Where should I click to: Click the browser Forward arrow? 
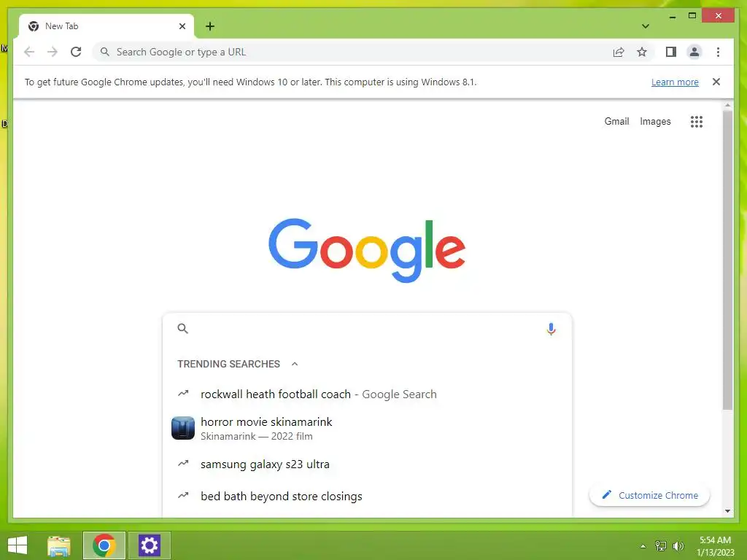(53, 52)
